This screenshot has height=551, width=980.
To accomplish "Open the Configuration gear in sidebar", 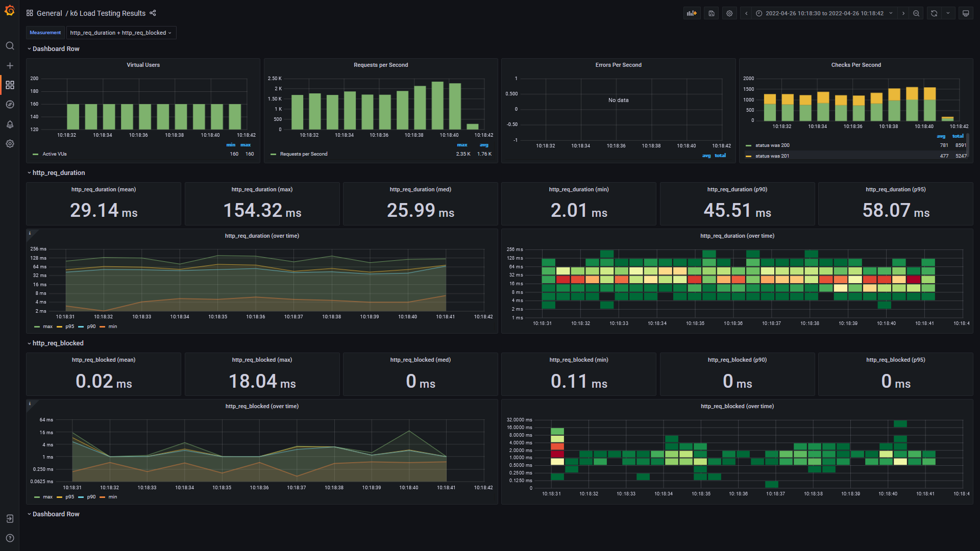I will 10,144.
